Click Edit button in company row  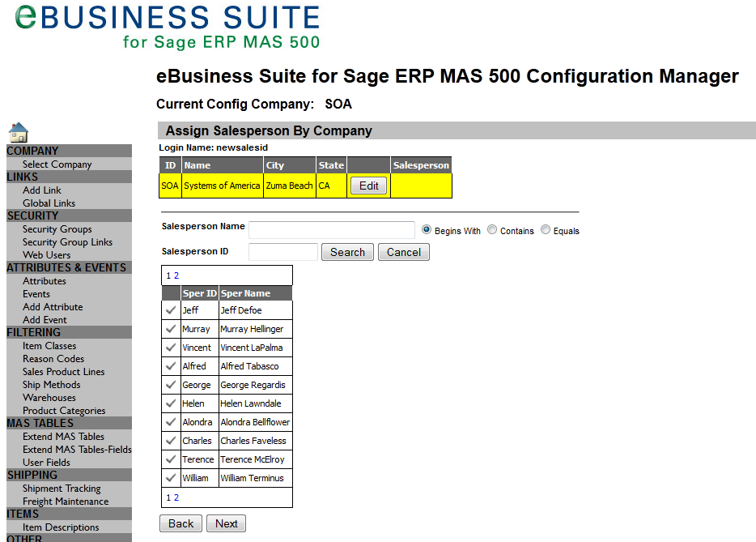click(368, 186)
